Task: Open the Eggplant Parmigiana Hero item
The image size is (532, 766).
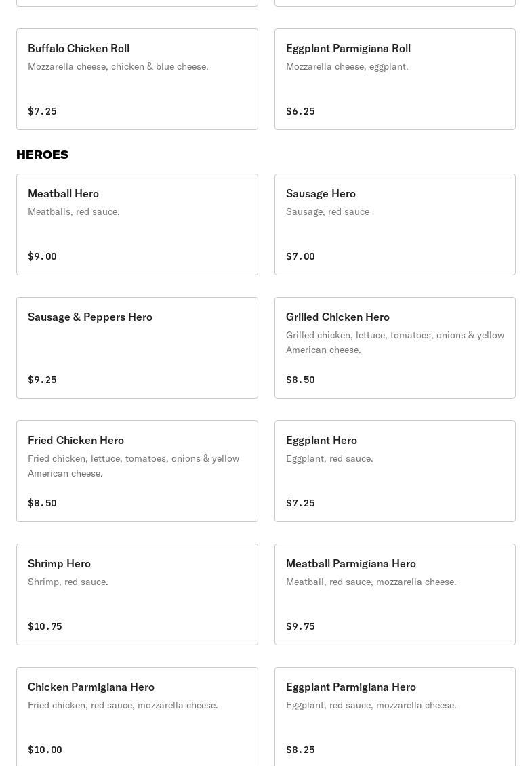Action: 394,717
